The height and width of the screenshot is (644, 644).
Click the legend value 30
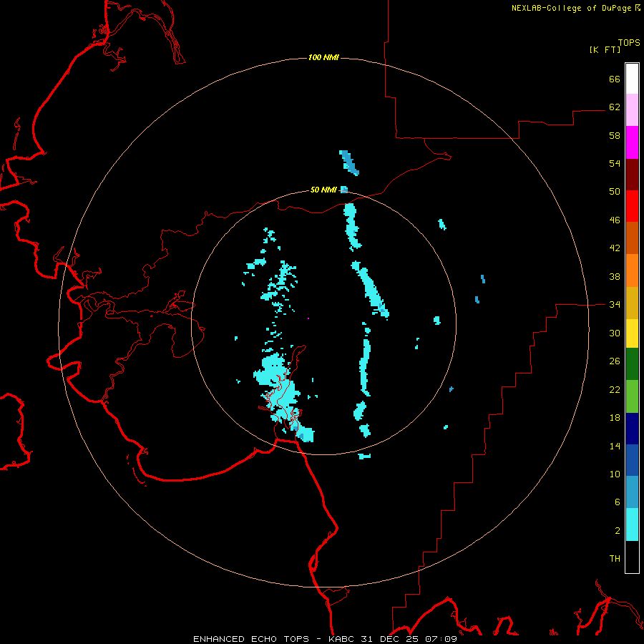[x=615, y=333]
